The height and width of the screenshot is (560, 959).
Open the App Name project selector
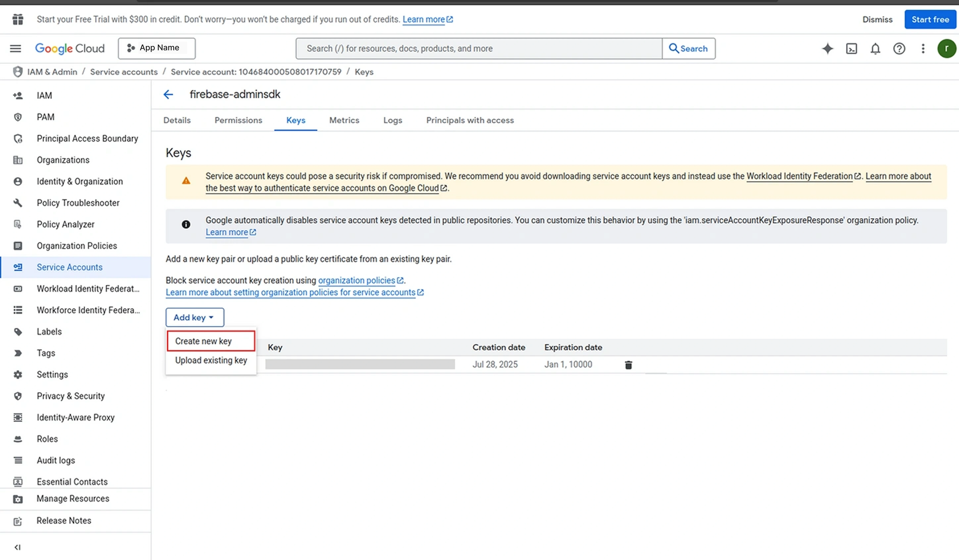click(157, 48)
